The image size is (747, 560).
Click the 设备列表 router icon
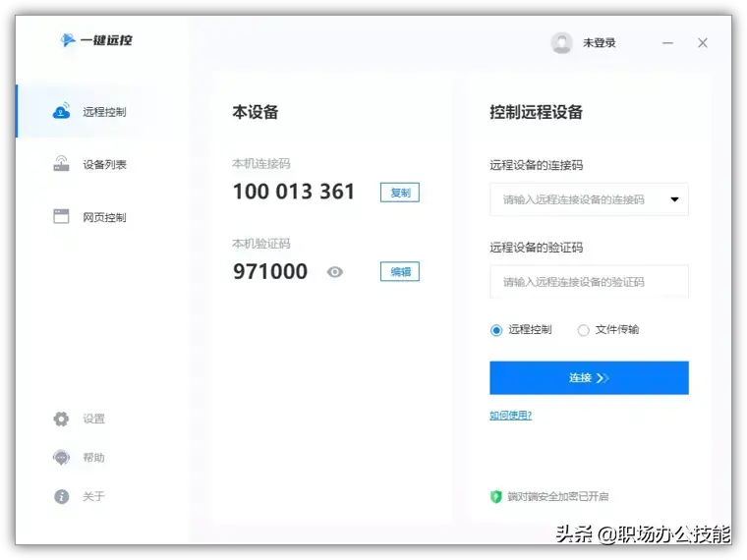pyautogui.click(x=61, y=164)
